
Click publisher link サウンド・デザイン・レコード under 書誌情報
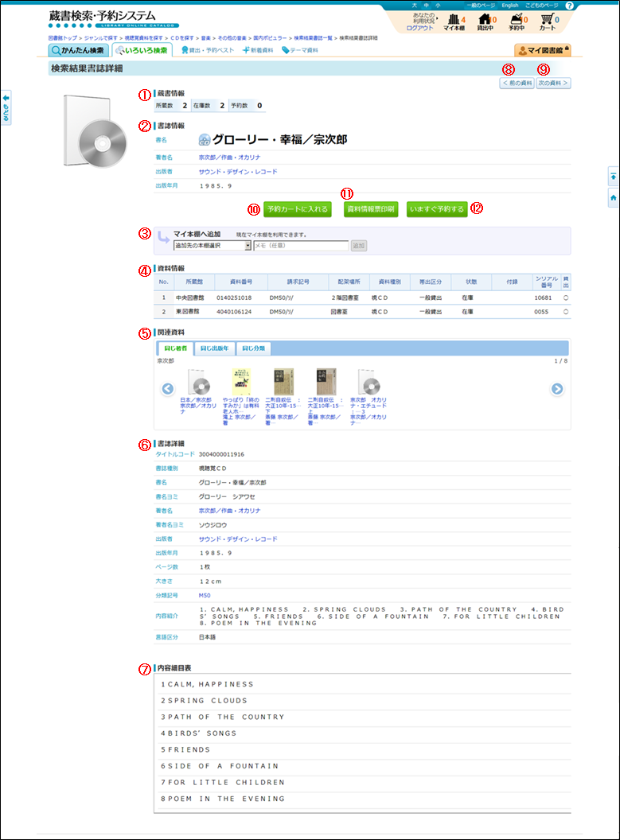coord(238,172)
